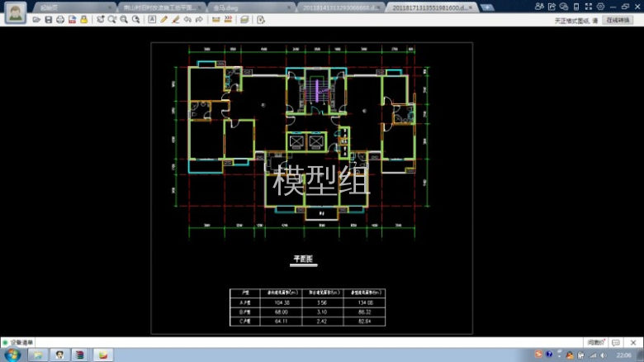Open the file explorer taskbar icon
The image size is (644, 362).
38,355
